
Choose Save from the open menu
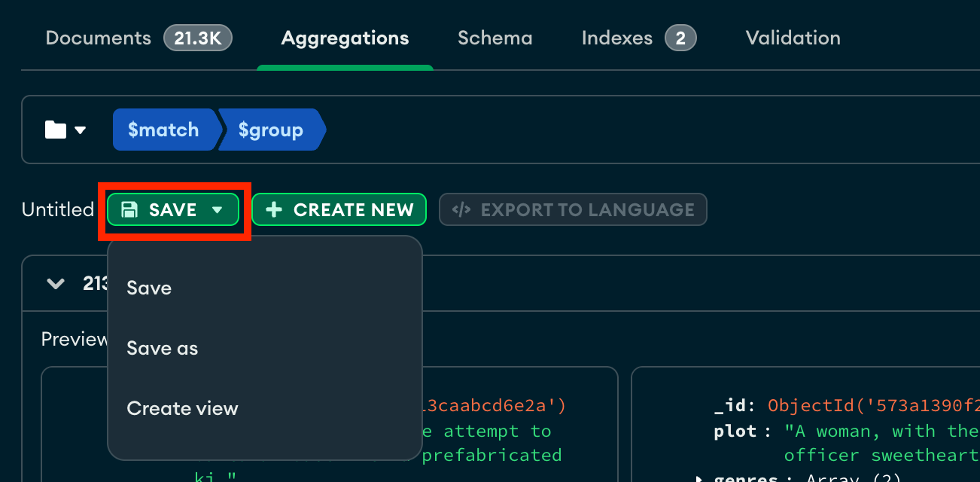[149, 288]
